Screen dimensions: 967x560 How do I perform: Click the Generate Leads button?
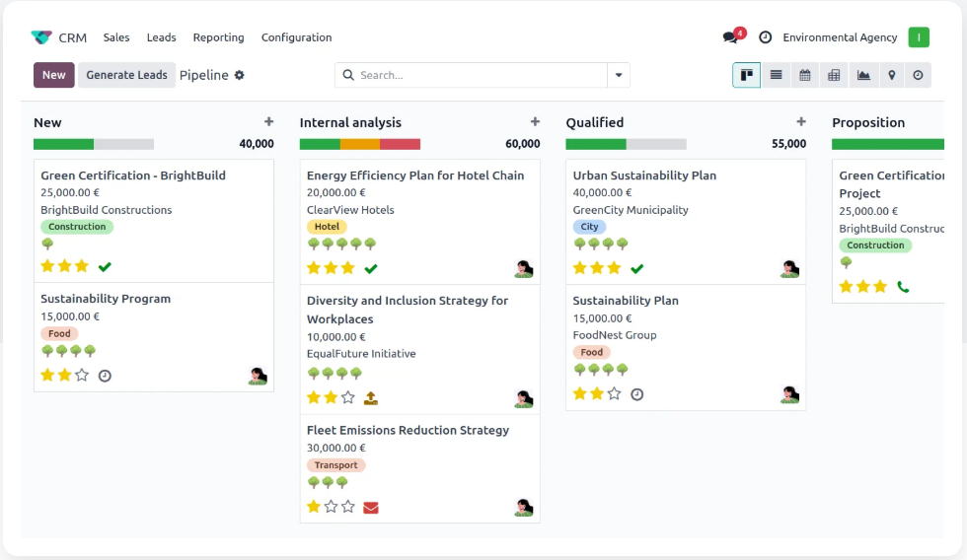coord(126,75)
